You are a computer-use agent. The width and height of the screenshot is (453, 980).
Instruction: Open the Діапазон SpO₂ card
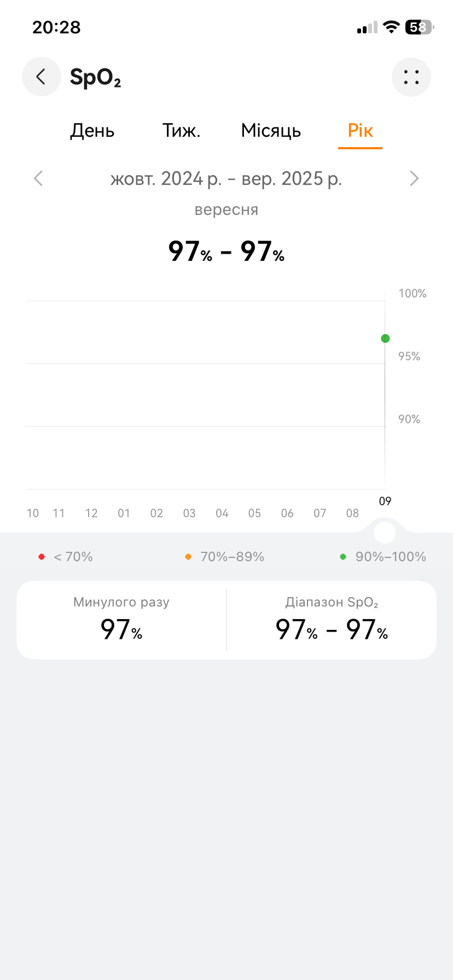[x=332, y=620]
